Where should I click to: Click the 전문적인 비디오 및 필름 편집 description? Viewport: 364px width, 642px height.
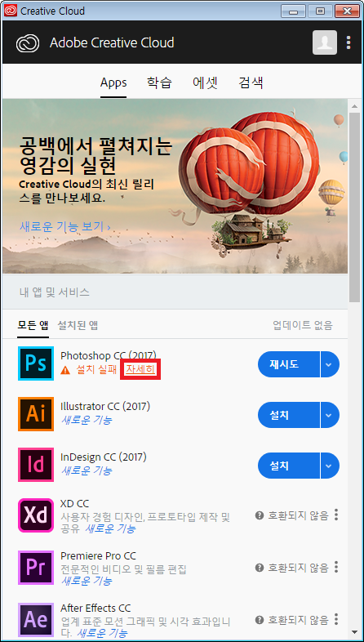(123, 568)
